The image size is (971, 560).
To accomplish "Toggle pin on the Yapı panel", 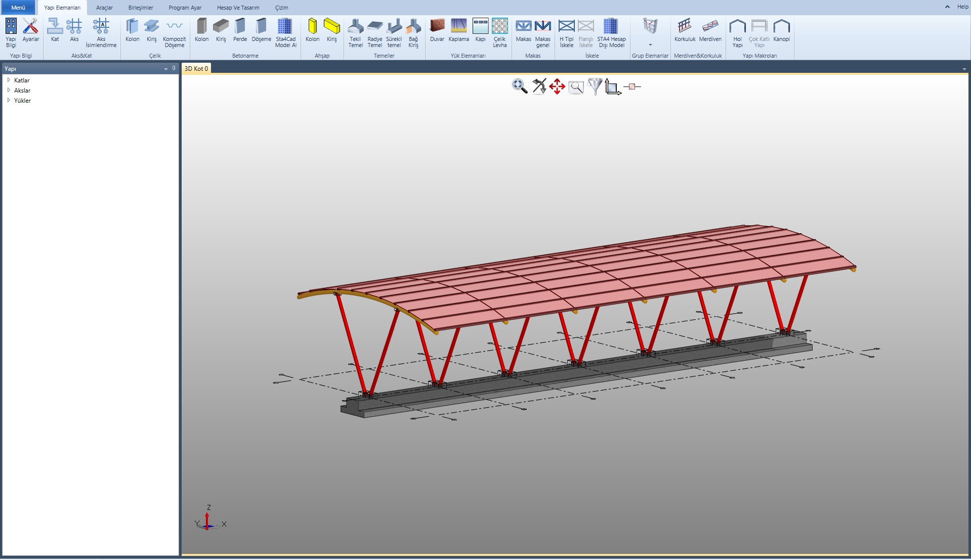I will click(x=174, y=68).
